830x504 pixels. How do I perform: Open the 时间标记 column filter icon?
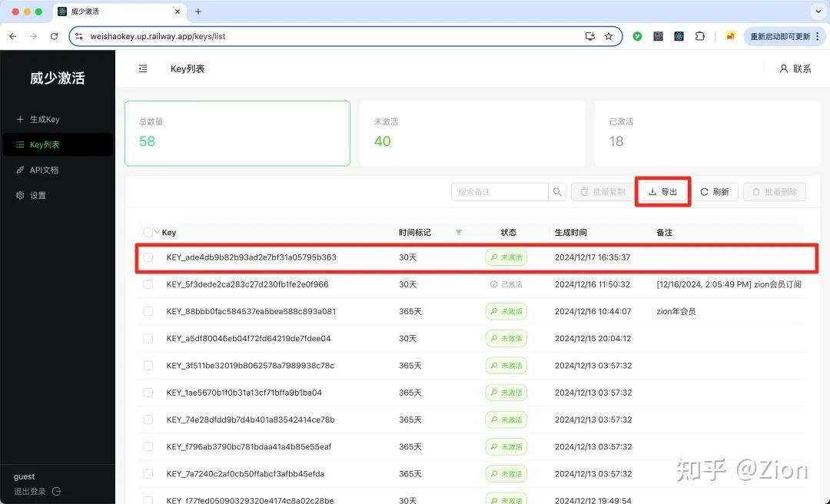coord(458,233)
